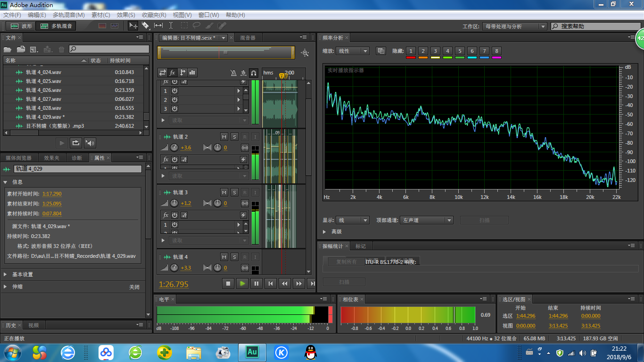Image resolution: width=644 pixels, height=362 pixels.
Task: Expand the 伸缩 section
Action: click(5, 287)
